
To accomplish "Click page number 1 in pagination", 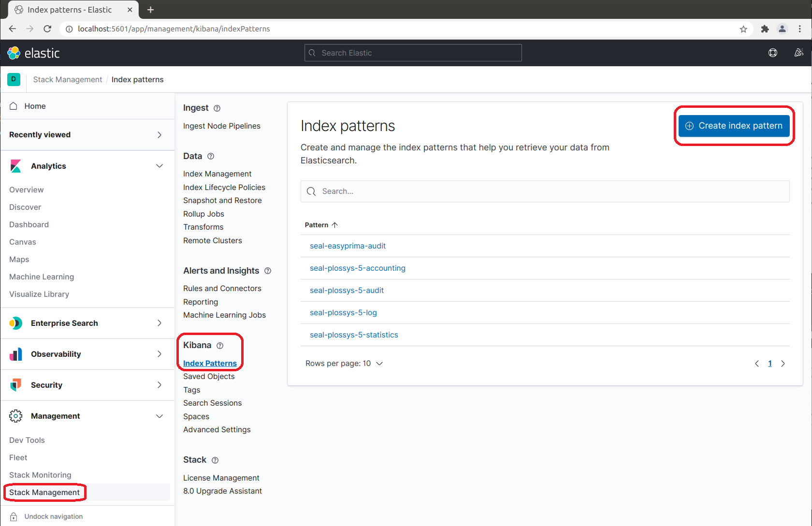I will point(770,363).
